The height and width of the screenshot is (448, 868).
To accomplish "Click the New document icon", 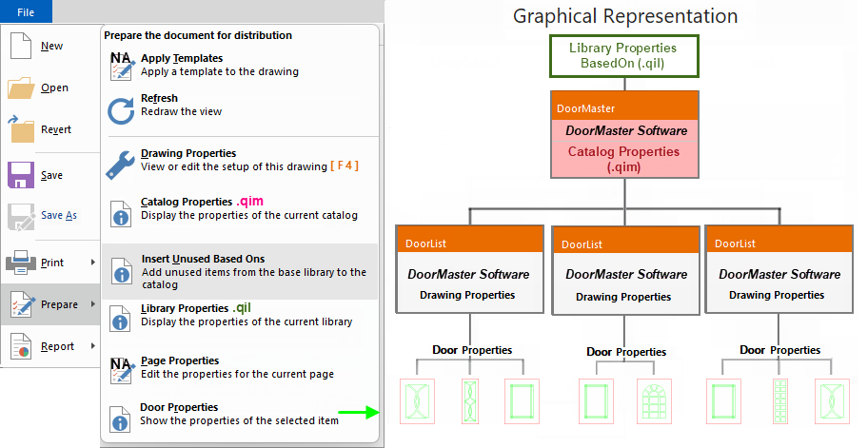I will 21,46.
